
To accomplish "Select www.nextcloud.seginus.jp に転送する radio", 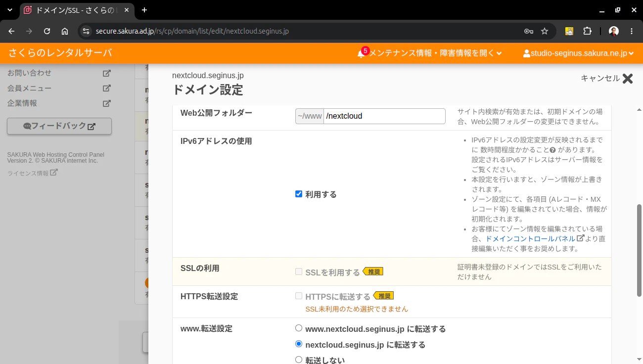I will pyautogui.click(x=299, y=328).
